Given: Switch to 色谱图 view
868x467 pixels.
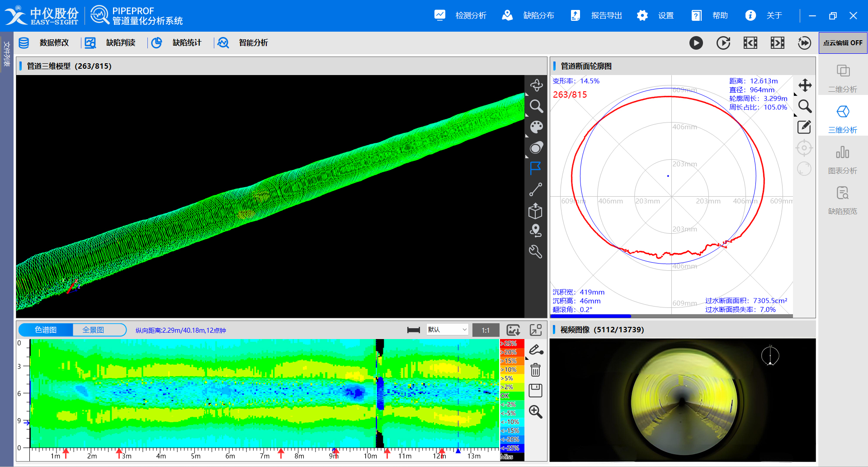Looking at the screenshot, I should 46,330.
